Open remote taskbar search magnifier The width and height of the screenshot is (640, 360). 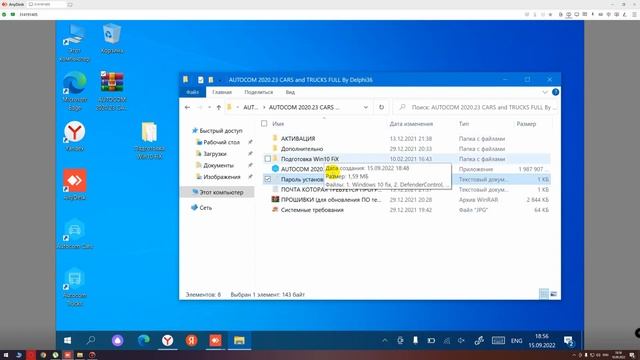tap(91, 340)
